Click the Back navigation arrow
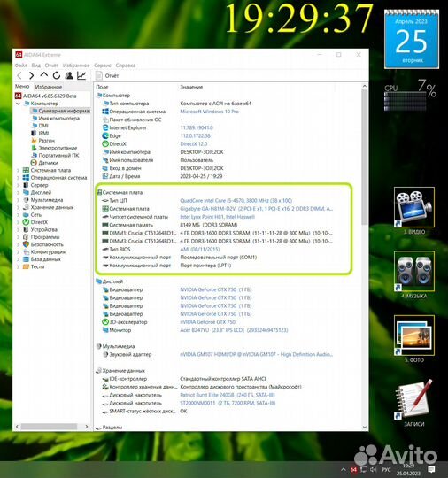This screenshot has height=478, width=448. tap(19, 75)
